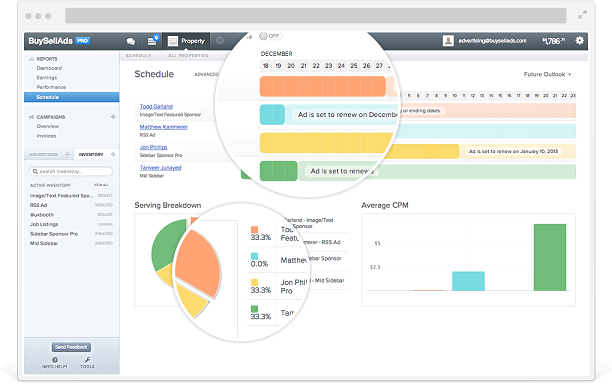Image resolution: width=612 pixels, height=384 pixels.
Task: Click the Campaigns megaphone icon
Action: (31, 117)
